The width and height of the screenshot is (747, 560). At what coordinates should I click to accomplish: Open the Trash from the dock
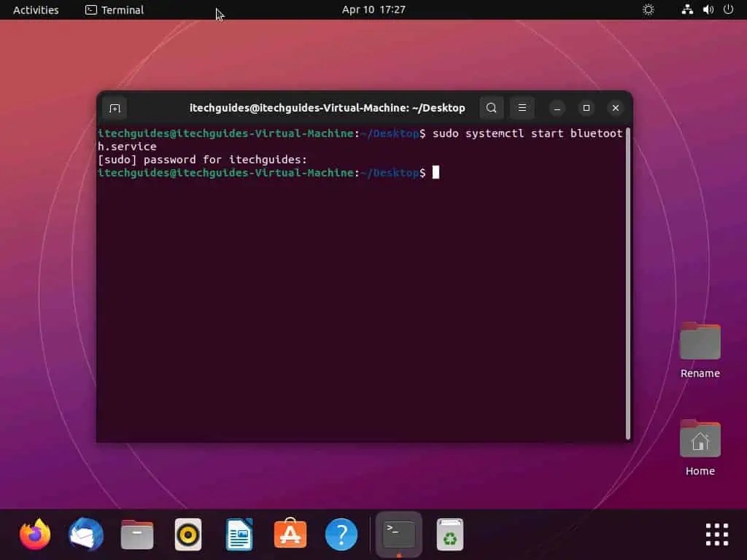click(x=449, y=534)
